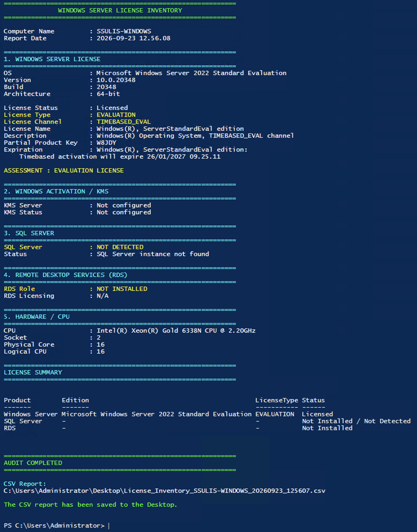The width and height of the screenshot is (417, 532).
Task: Click the Socket value 2
Action: click(99, 338)
